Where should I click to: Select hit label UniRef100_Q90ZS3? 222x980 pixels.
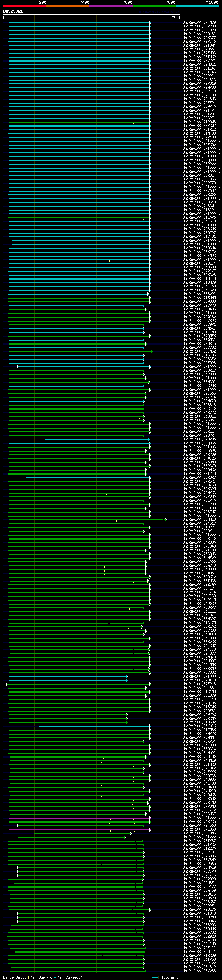click(x=199, y=485)
